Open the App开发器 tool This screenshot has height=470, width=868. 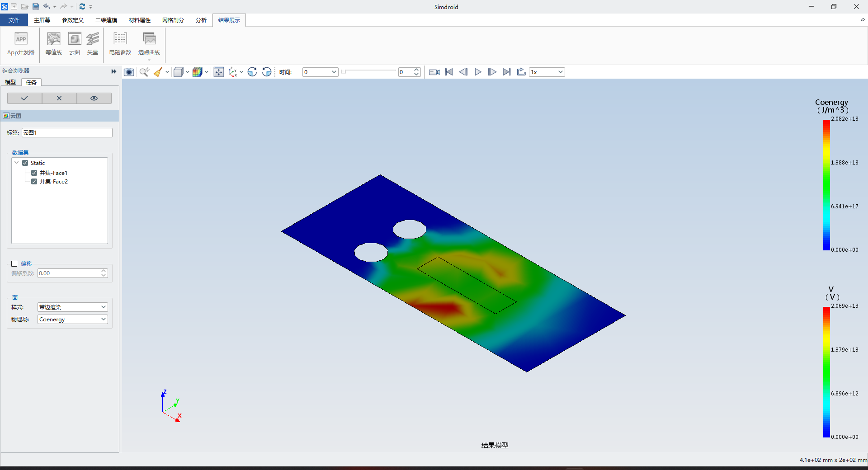pos(21,44)
